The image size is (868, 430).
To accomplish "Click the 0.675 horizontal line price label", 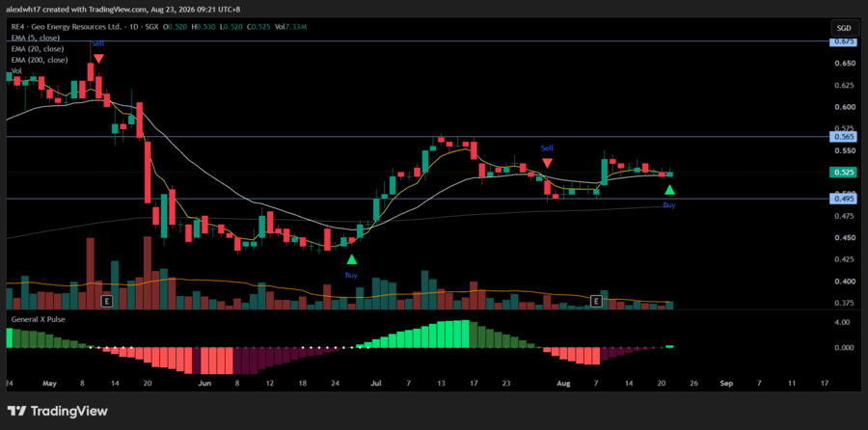I will point(843,42).
